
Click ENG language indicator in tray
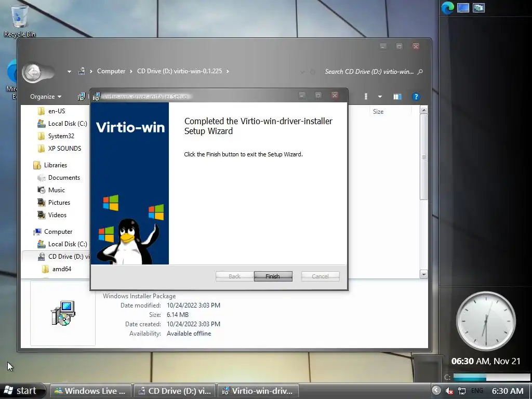tap(477, 391)
